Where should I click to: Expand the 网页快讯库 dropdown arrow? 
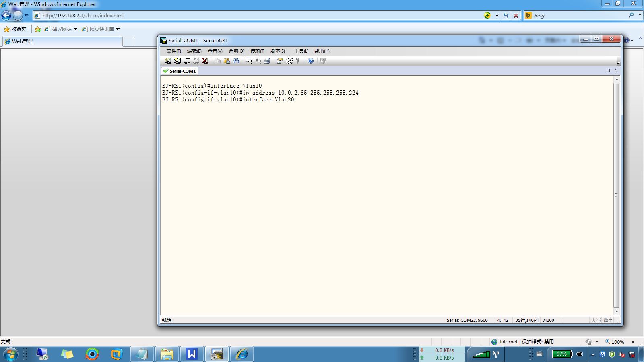coord(118,29)
